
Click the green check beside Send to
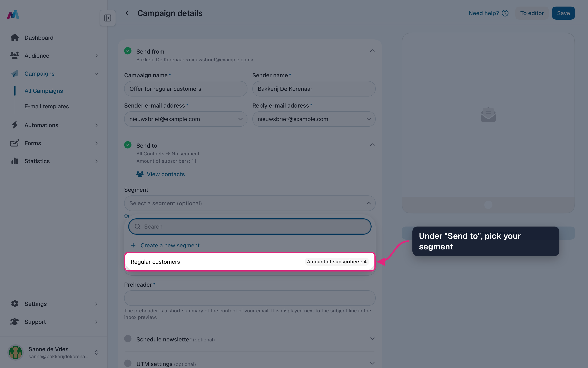coord(128,145)
